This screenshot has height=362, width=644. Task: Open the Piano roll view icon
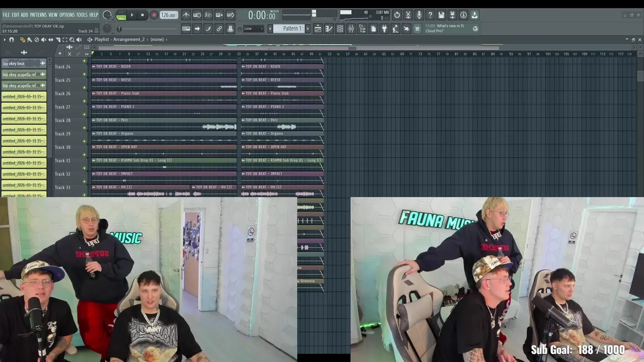tap(329, 29)
